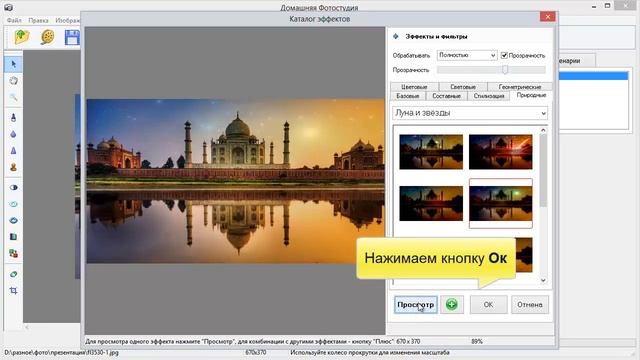Switch to the Составные tab
Screen dimensions: 640x360
coord(447,96)
